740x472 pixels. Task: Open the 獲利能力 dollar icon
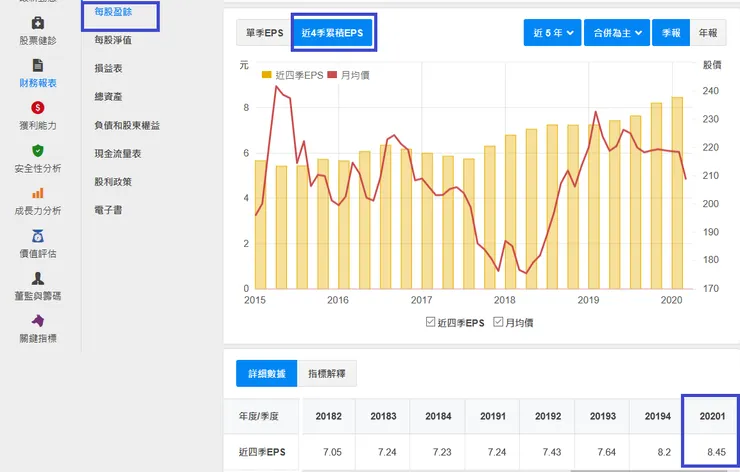[x=38, y=108]
